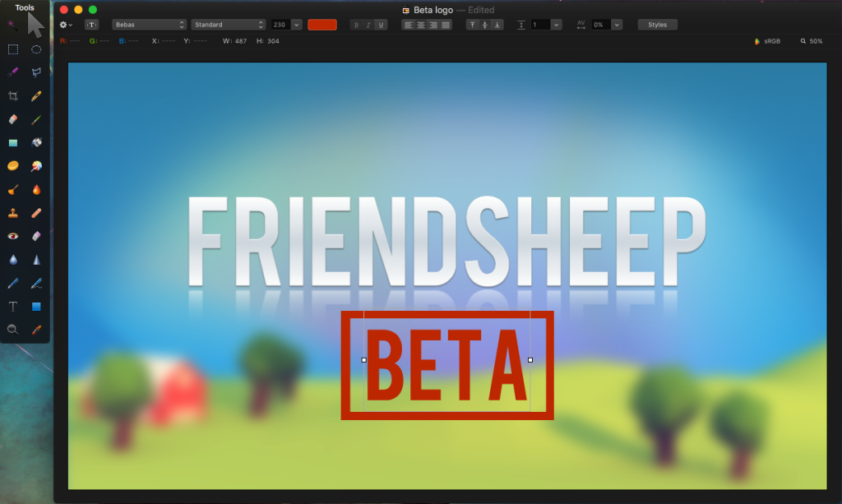
Task: Select the Red Eye tool
Action: [13, 236]
